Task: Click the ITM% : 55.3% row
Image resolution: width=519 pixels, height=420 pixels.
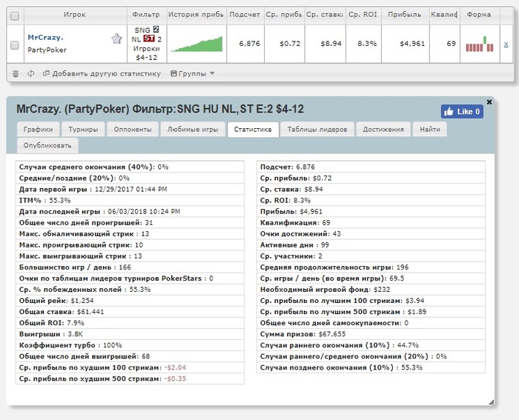Action: pyautogui.click(x=130, y=201)
